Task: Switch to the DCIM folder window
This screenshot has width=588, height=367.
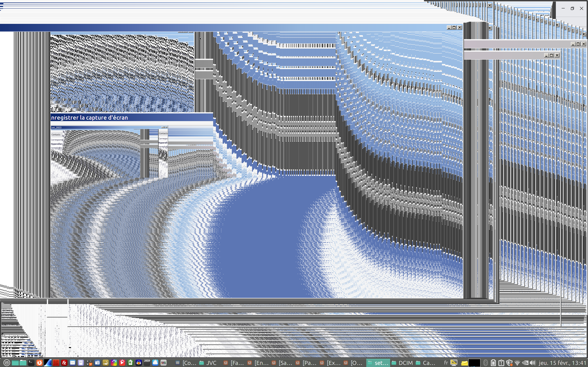Action: tap(402, 363)
